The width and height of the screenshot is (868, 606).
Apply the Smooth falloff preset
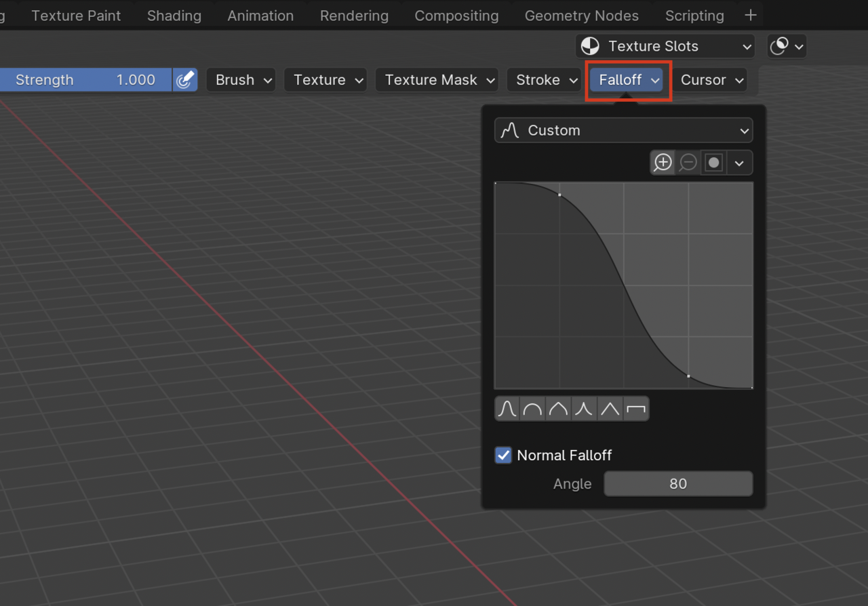(x=507, y=409)
